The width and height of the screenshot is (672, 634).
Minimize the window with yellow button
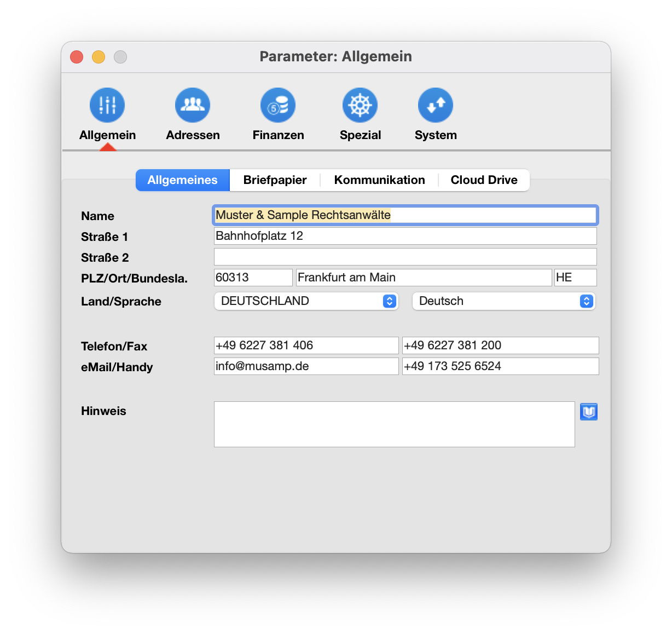click(x=99, y=57)
